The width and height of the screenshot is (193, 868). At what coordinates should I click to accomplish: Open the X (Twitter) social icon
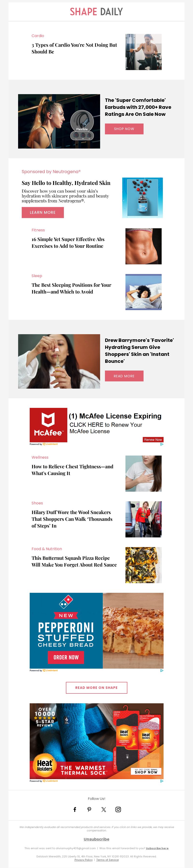coord(103,809)
